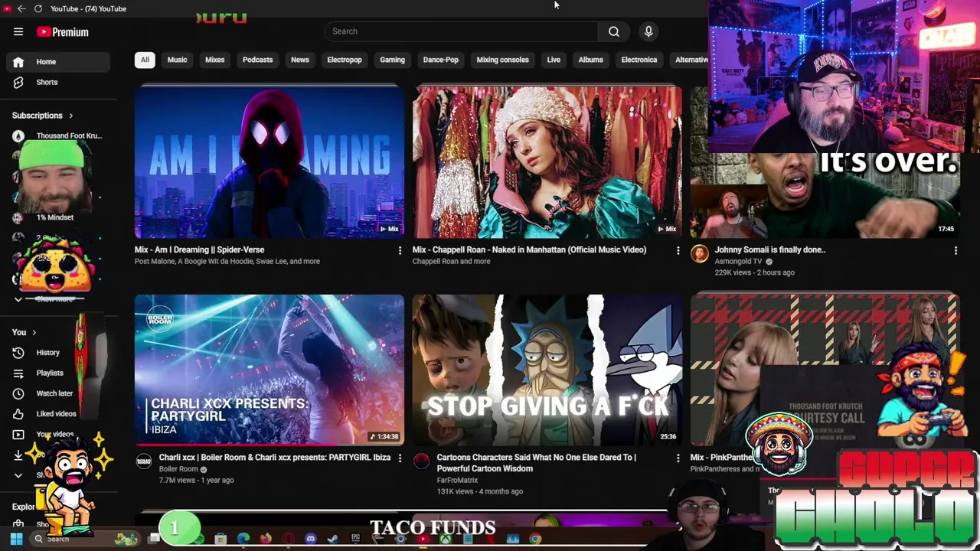Viewport: 980px width, 551px height.
Task: Play the Chappell Roan Naked in Manhattan thumbnail
Action: (547, 162)
